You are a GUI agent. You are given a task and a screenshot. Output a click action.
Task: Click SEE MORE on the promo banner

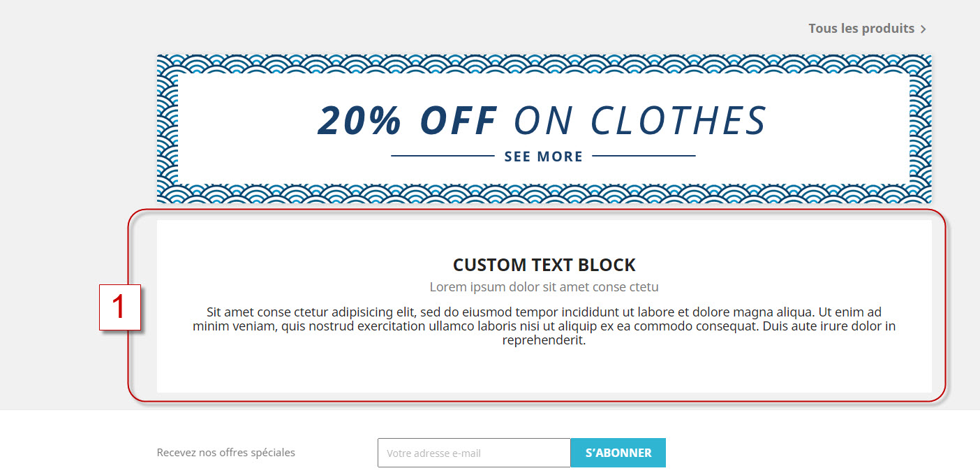[543, 156]
